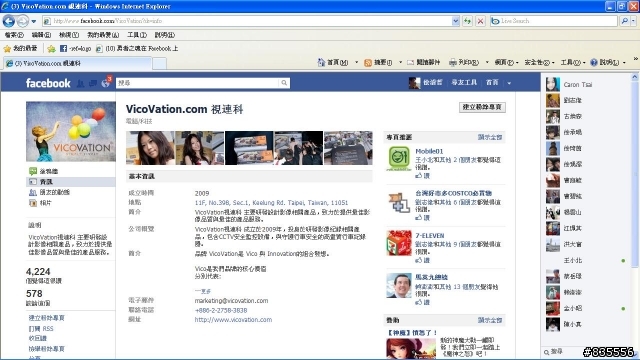Open the http://www.vicovation.com website link
This screenshot has height=360, width=640.
(233, 320)
